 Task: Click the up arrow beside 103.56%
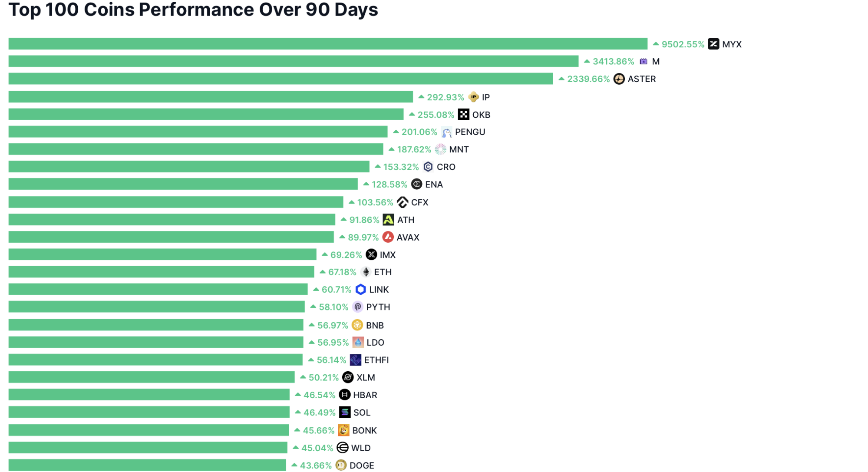click(351, 202)
